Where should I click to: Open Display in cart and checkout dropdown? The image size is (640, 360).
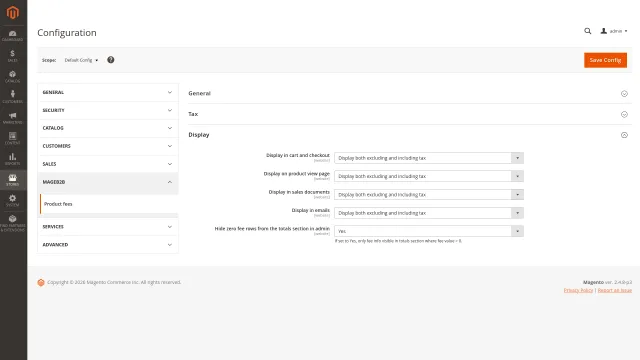coord(429,158)
